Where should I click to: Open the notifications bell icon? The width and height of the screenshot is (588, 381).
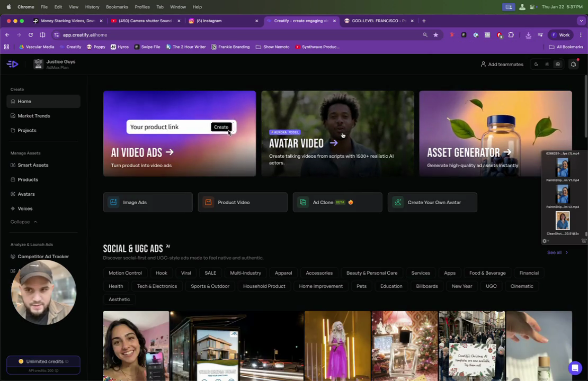click(x=573, y=65)
